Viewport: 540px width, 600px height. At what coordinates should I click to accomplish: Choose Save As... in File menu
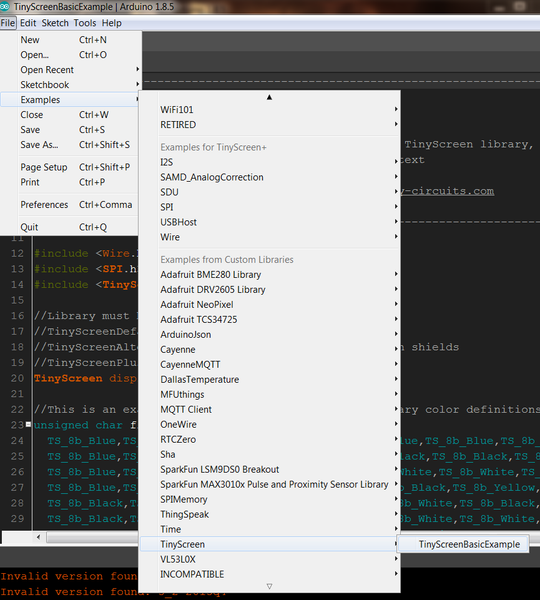pyautogui.click(x=70, y=145)
